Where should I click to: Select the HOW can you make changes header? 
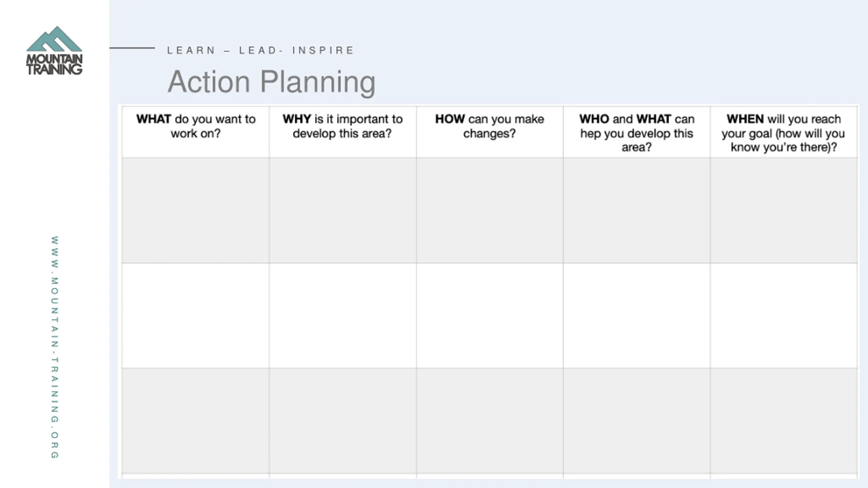(490, 132)
